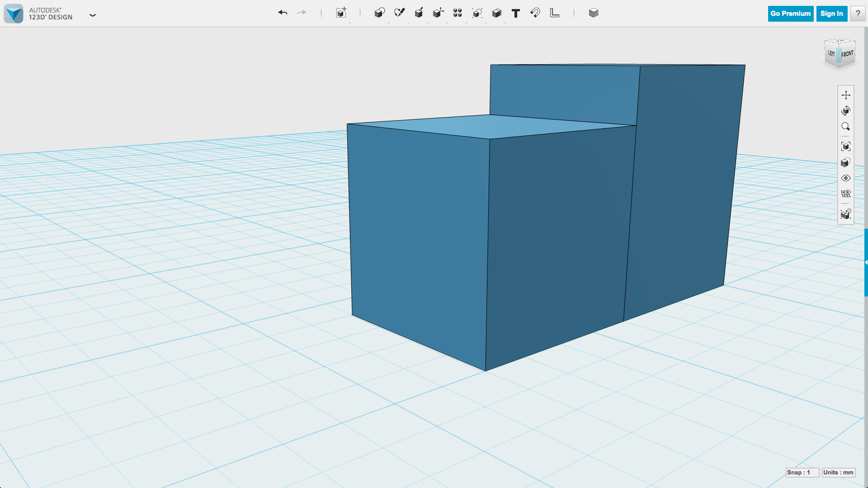Image resolution: width=868 pixels, height=488 pixels.
Task: Click the Redo arrow
Action: [x=302, y=13]
